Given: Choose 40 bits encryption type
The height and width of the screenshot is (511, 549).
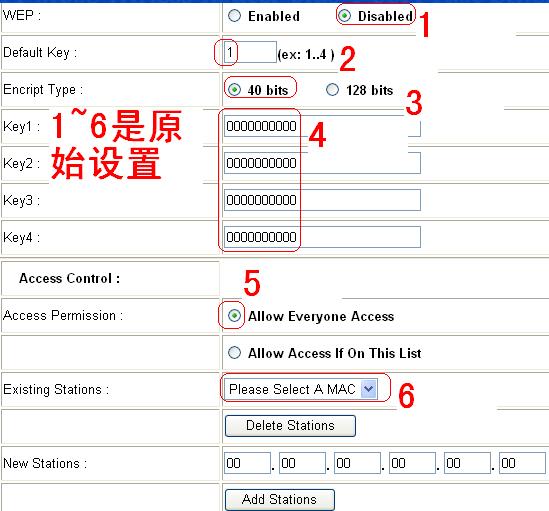Looking at the screenshot, I should click(x=234, y=90).
